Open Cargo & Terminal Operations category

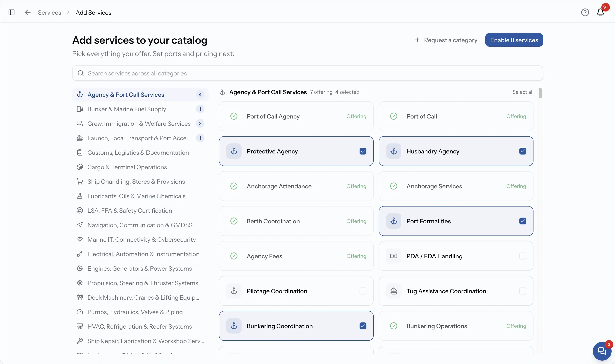click(140, 167)
